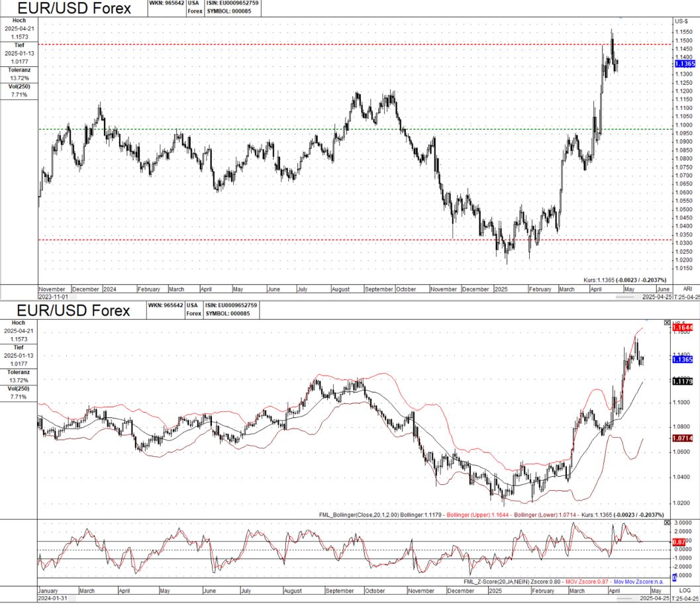Viewport: 700px width, 604px height.
Task: Toggle ARI scale on the upper chart
Action: [687, 289]
